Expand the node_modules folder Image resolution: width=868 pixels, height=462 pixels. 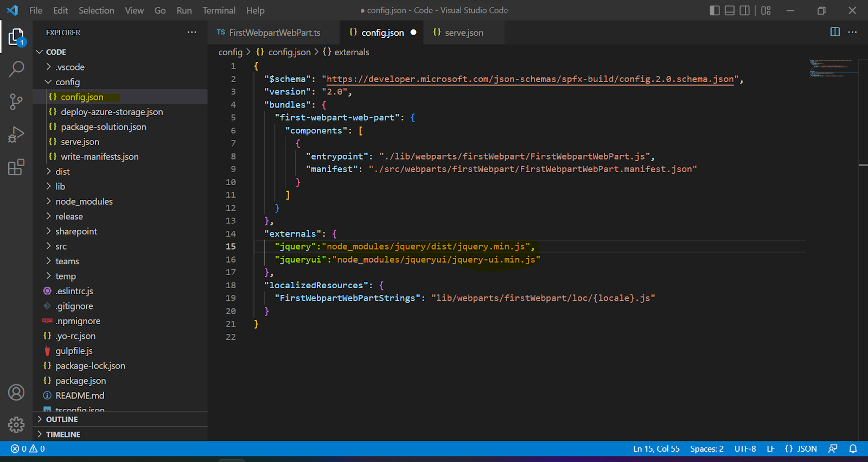pos(120,201)
